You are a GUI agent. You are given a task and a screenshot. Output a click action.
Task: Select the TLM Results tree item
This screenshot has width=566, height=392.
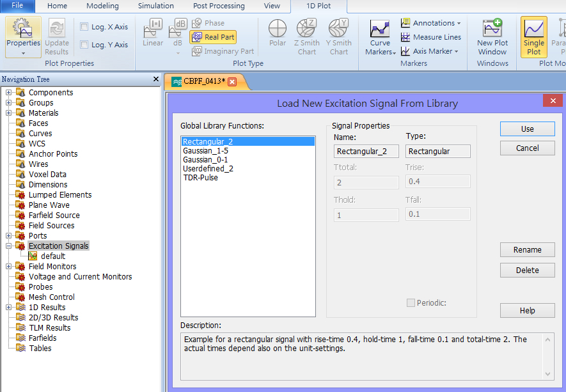tap(49, 328)
